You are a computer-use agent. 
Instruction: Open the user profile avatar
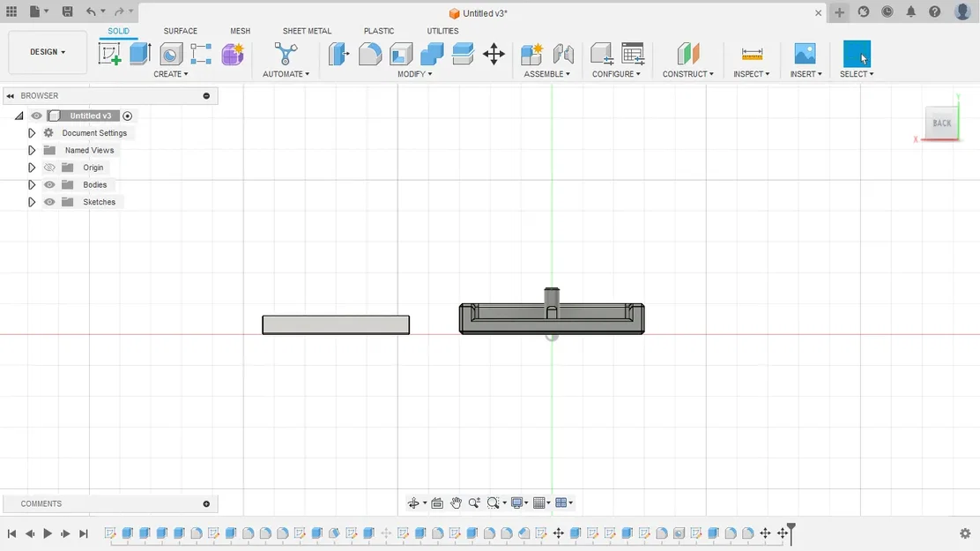962,11
